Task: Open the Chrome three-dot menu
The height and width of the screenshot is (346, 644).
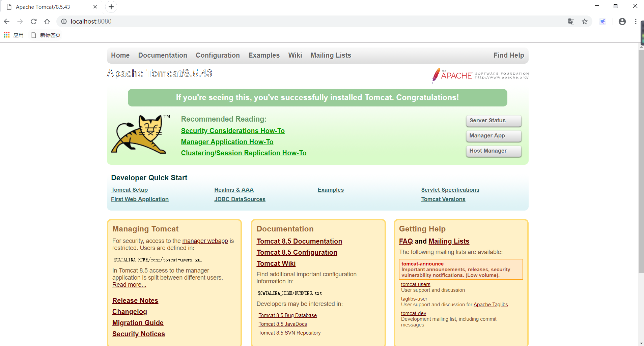Action: click(x=636, y=22)
